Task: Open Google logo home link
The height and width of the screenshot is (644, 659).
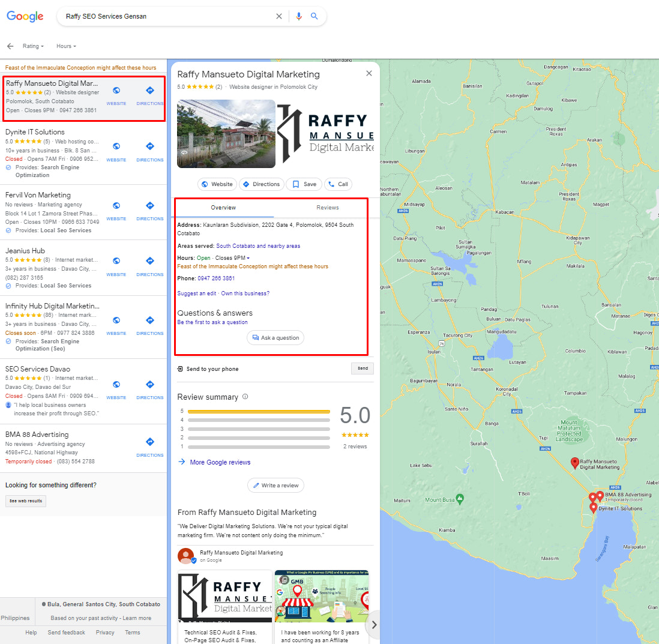Action: [x=25, y=16]
